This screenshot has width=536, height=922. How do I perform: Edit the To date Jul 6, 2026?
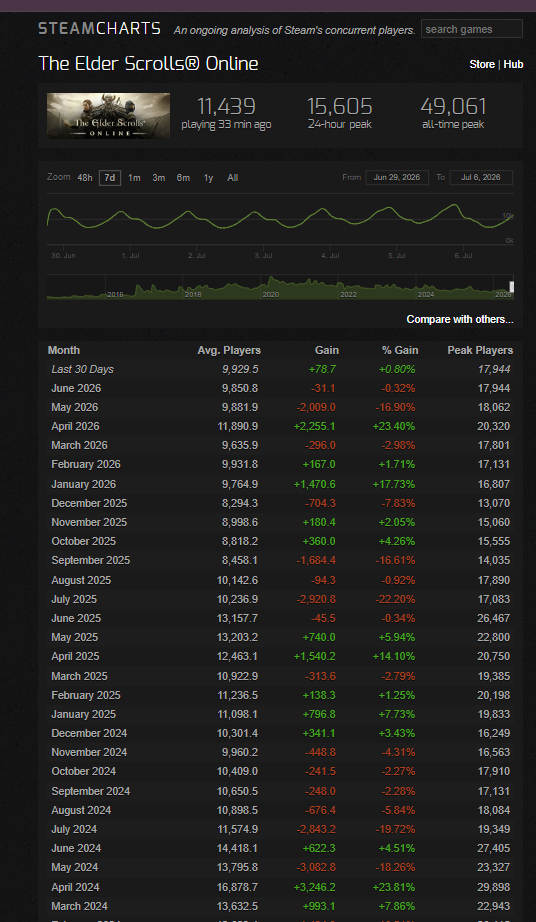point(481,178)
